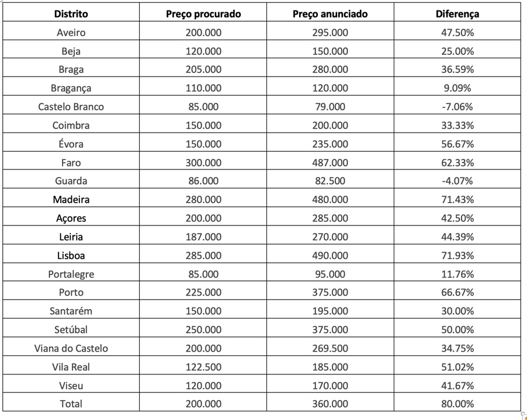Image resolution: width=527 pixels, height=420 pixels.
Task: Click the Viana do Castelo cell
Action: pos(71,348)
